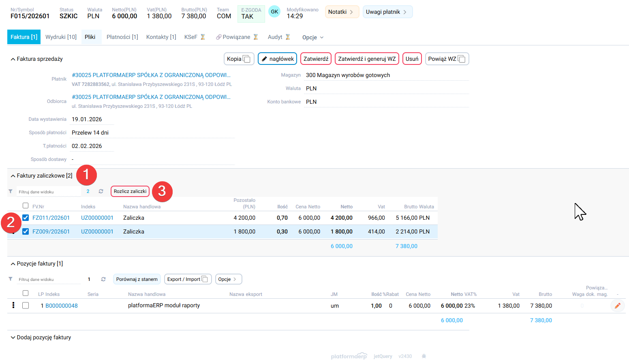The height and width of the screenshot is (364, 629).
Task: Click the GK user avatar badge
Action: click(x=274, y=12)
